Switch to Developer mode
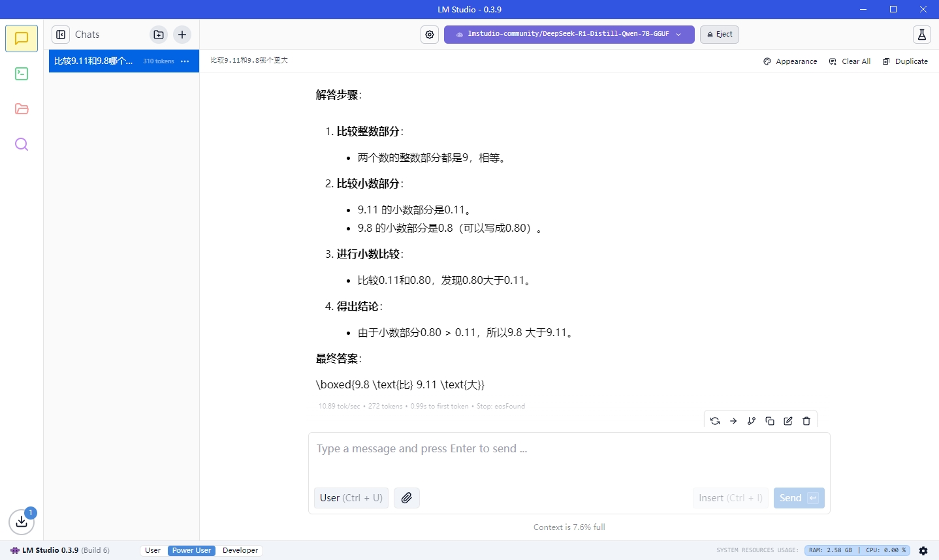 click(240, 550)
